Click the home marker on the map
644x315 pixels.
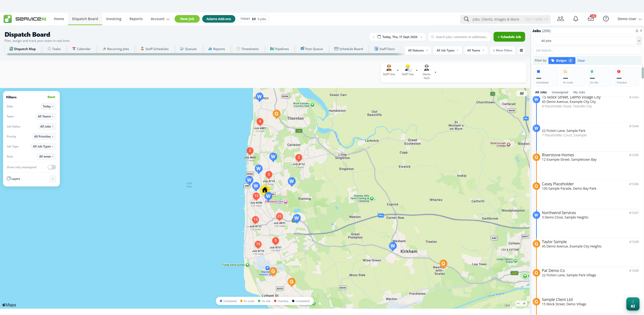click(x=265, y=190)
